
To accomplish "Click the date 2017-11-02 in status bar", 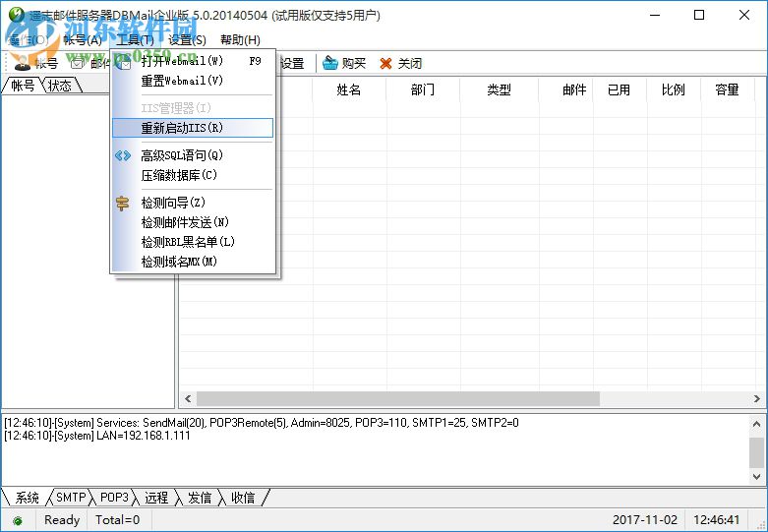I will pyautogui.click(x=644, y=520).
